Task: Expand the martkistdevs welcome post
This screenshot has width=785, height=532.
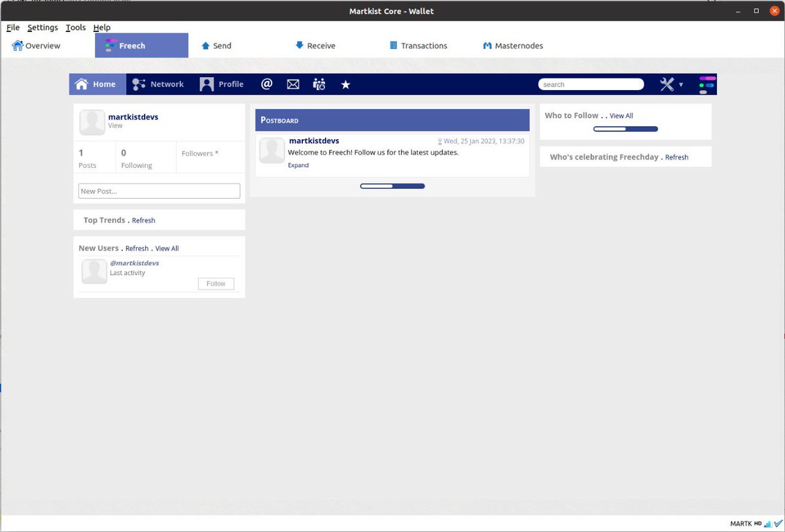Action: pyautogui.click(x=298, y=165)
